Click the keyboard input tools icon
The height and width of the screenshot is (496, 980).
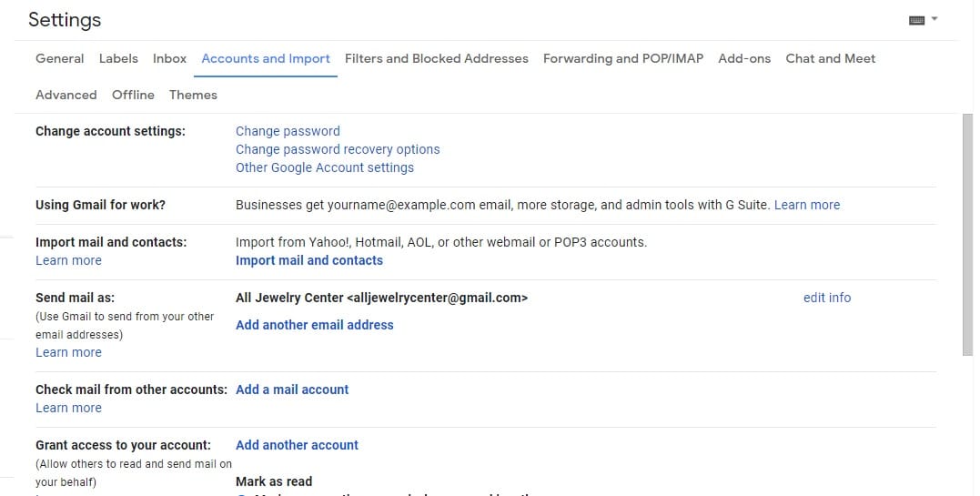(x=917, y=20)
